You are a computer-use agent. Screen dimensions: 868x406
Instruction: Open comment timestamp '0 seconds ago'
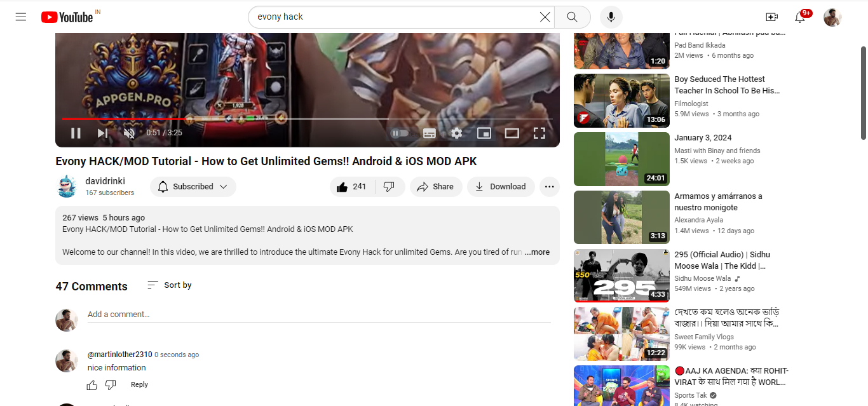pos(177,355)
